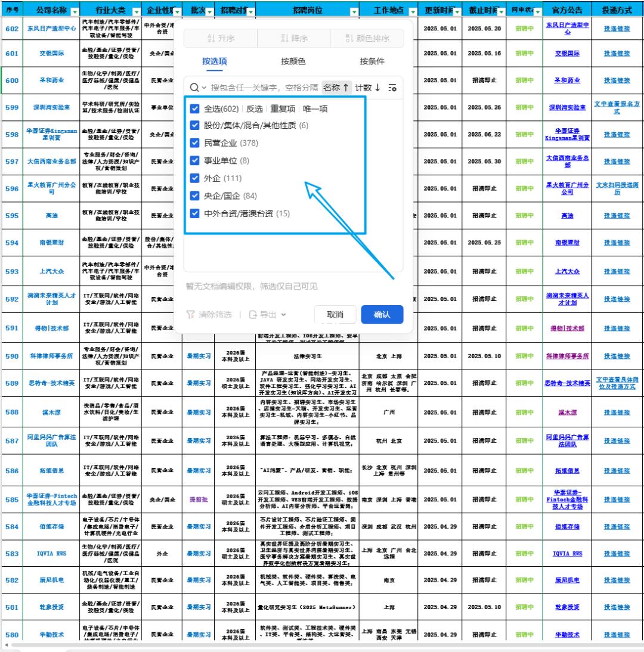This screenshot has height=652, width=644.
Task: Open 更新时间 column filter dropdown
Action: (457, 12)
